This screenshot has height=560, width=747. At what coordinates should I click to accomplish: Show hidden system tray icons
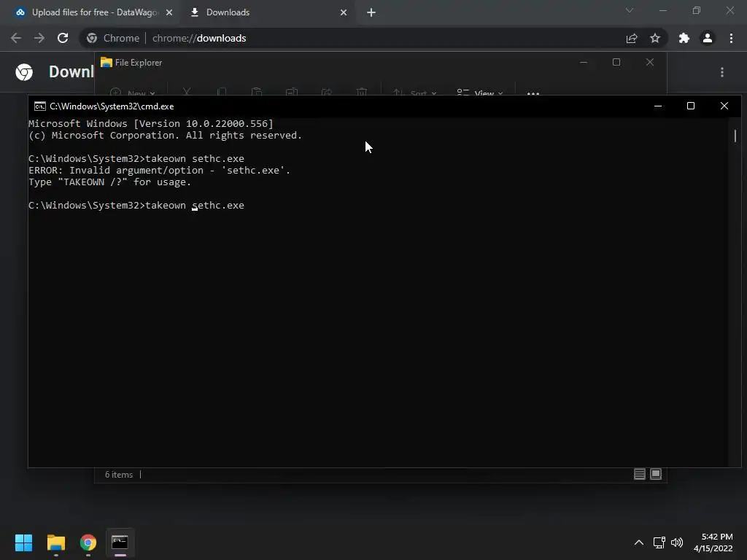(x=639, y=542)
